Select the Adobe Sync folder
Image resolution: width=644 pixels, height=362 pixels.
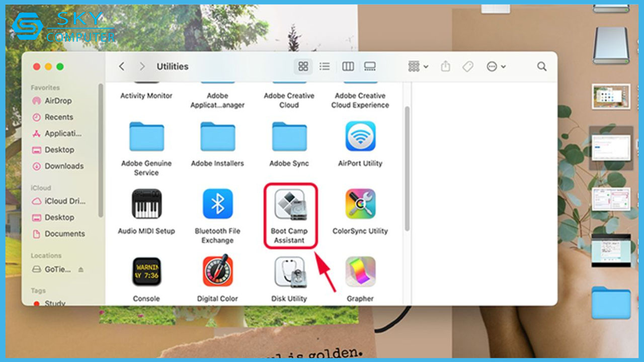click(x=289, y=136)
